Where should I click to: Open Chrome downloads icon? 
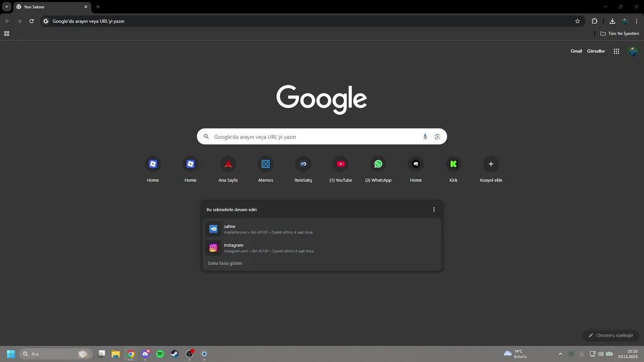[612, 21]
